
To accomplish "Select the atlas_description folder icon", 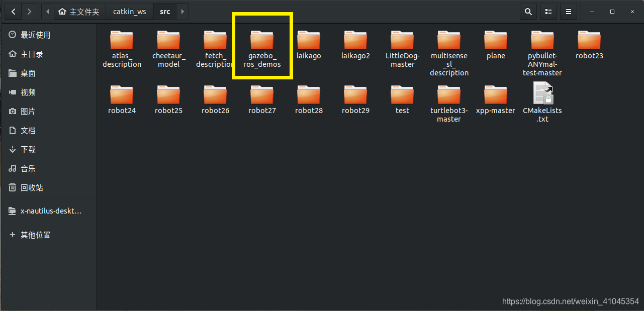I will click(122, 40).
